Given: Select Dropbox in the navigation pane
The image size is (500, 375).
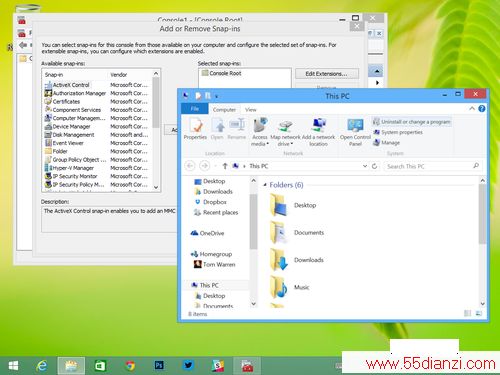Looking at the screenshot, I should 211,202.
